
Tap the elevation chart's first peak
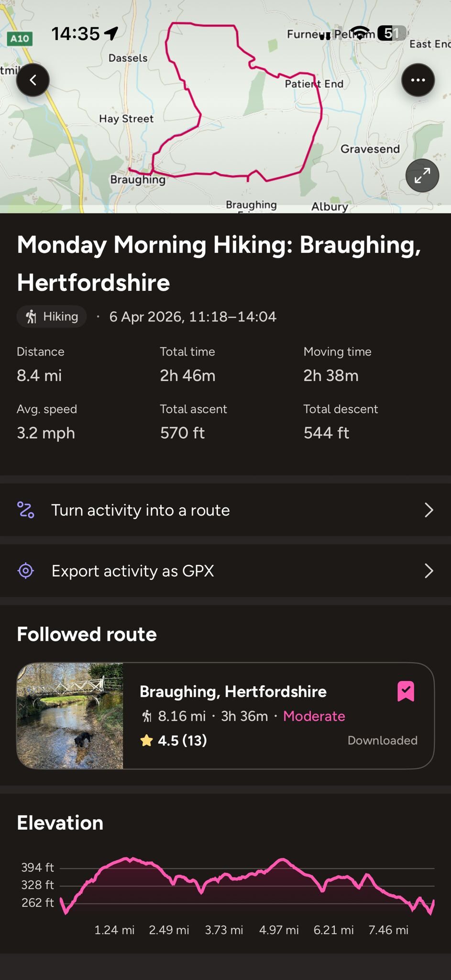point(128,859)
